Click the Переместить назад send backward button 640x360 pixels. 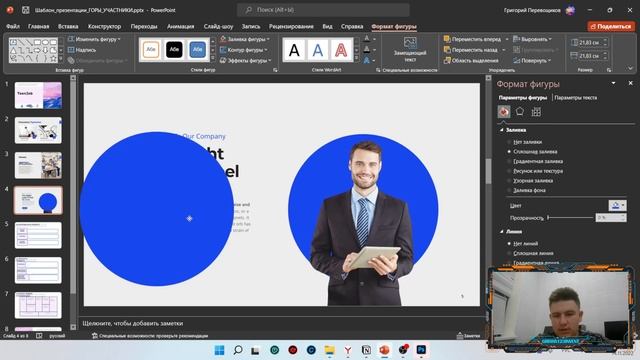pyautogui.click(x=471, y=50)
